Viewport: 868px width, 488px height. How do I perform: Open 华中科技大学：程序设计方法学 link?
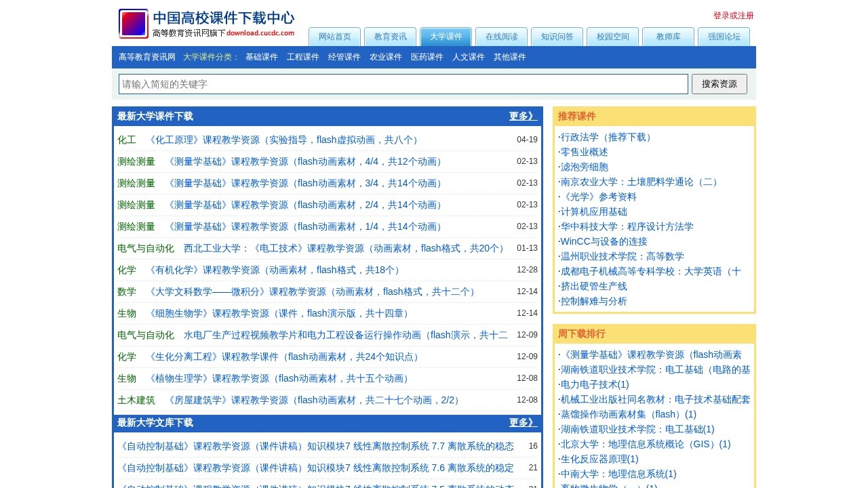[x=627, y=226]
